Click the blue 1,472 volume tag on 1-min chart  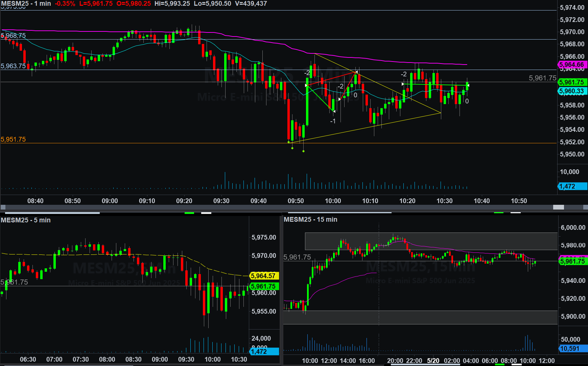pyautogui.click(x=572, y=186)
